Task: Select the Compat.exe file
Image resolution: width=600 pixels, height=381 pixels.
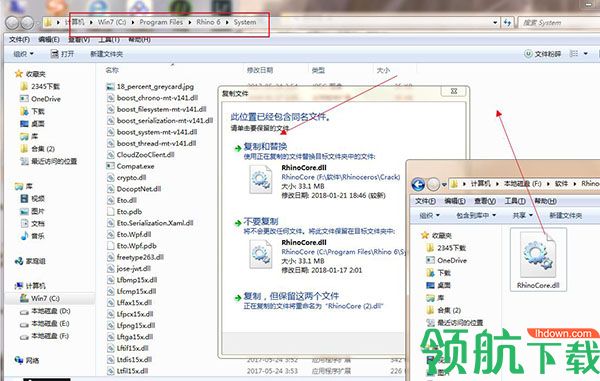Action: point(130,166)
